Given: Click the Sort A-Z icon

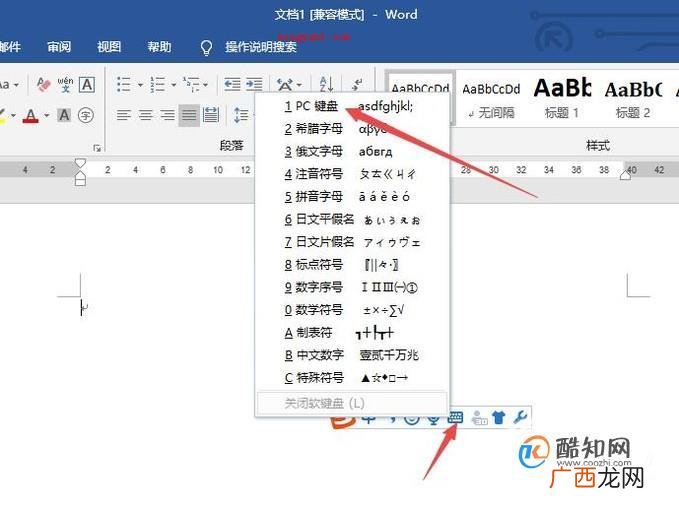Looking at the screenshot, I should 326,84.
